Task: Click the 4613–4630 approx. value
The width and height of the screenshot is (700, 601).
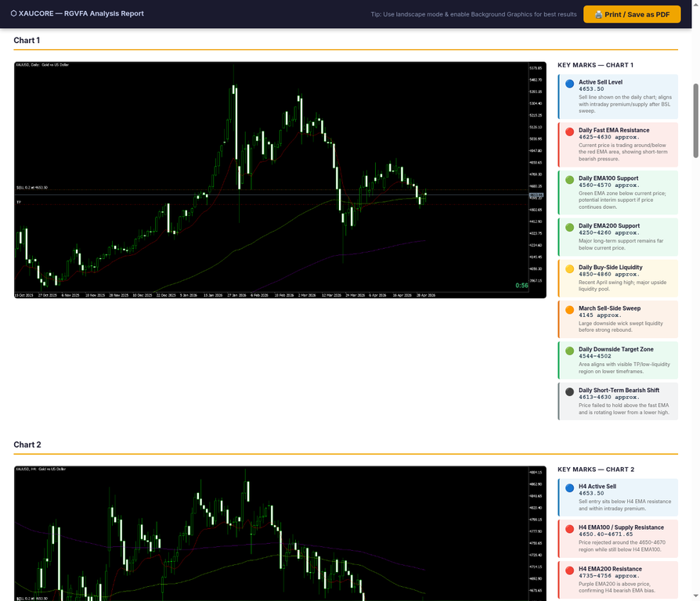Action: coord(609,397)
